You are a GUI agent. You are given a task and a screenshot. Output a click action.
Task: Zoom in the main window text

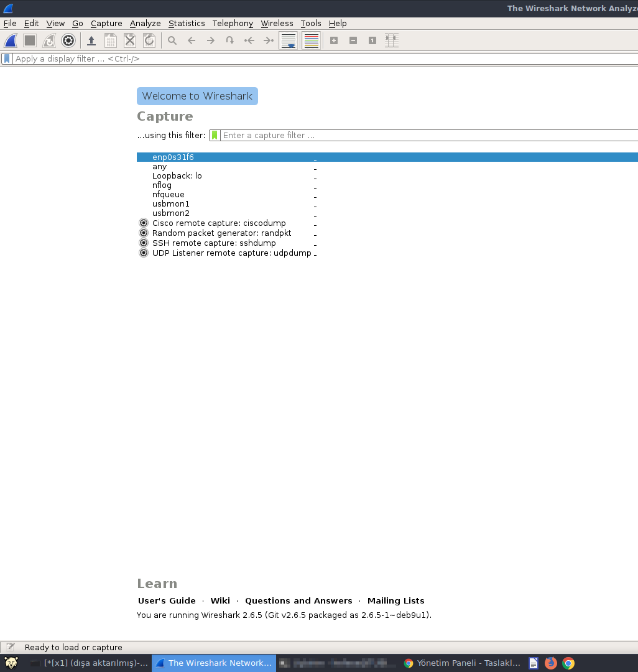coord(334,40)
